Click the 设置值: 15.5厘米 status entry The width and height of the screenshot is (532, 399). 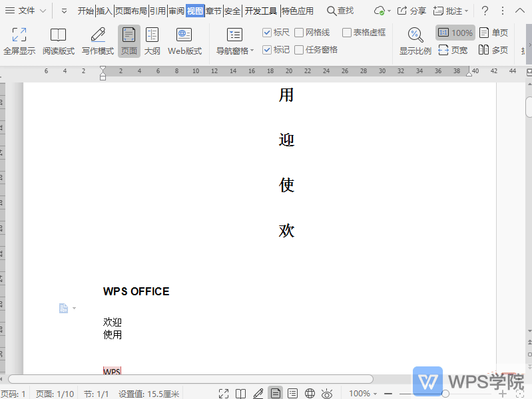tap(148, 394)
